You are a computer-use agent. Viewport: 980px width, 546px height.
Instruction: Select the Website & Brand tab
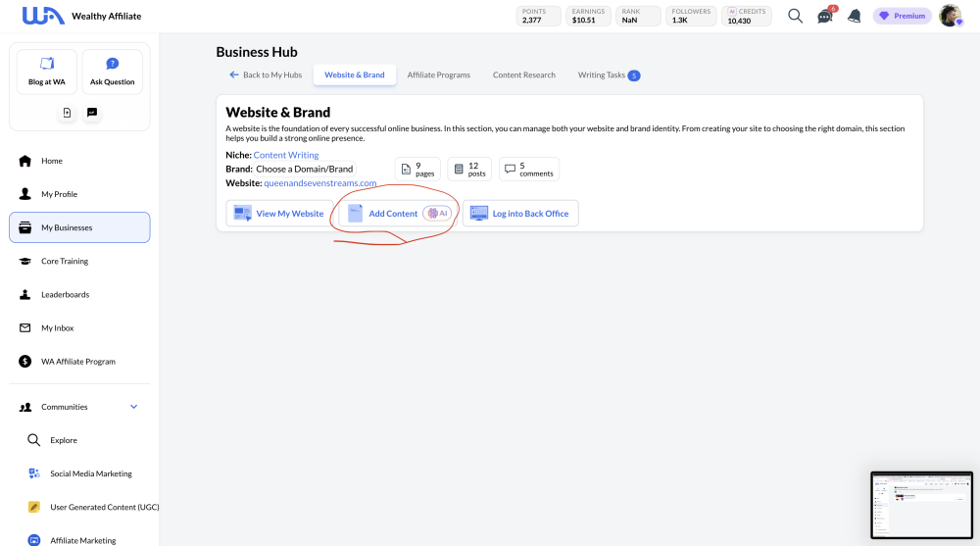click(355, 75)
